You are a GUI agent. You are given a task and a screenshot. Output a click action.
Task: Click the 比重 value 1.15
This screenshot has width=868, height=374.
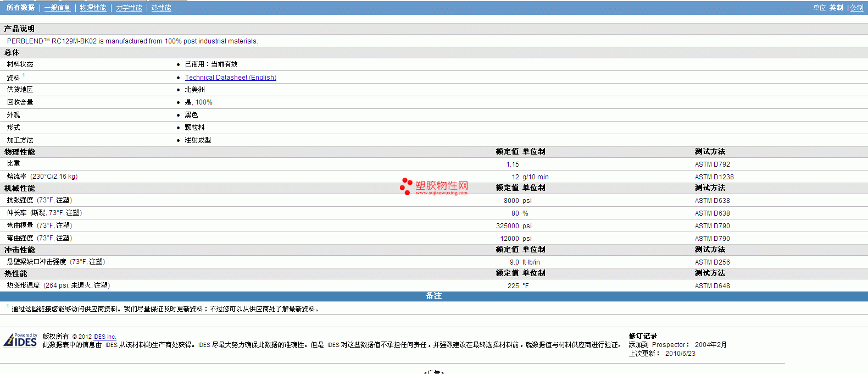click(513, 164)
